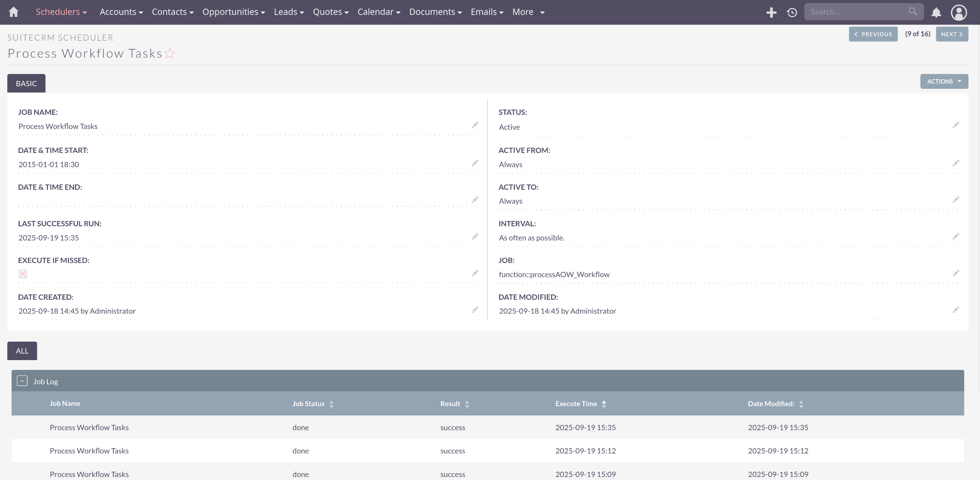Go to the Next scheduler record

[952, 34]
